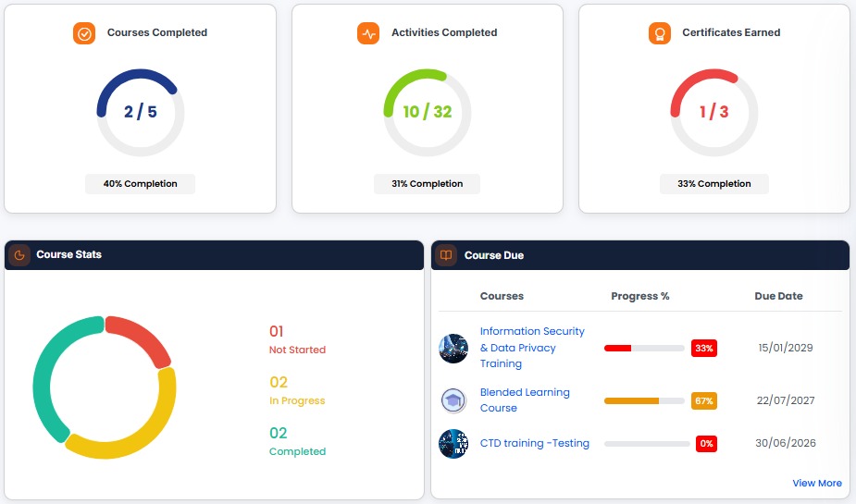Click the Activities Completed pulse icon

[368, 34]
